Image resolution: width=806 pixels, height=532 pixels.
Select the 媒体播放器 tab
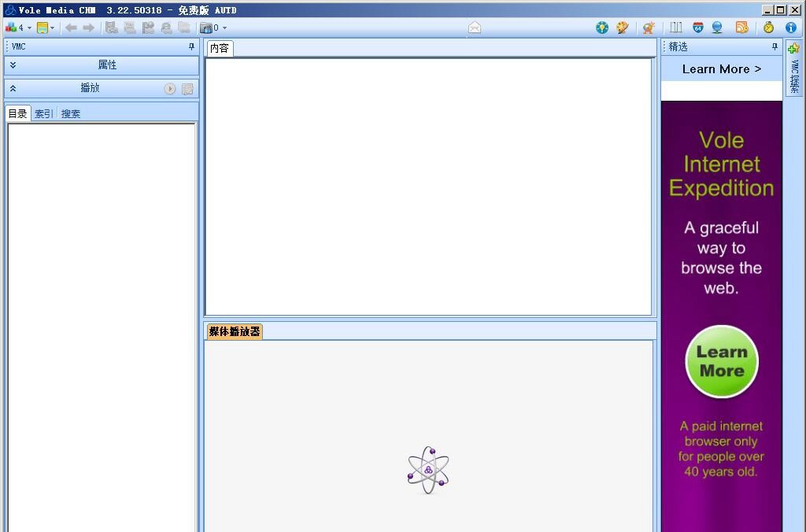click(x=235, y=331)
